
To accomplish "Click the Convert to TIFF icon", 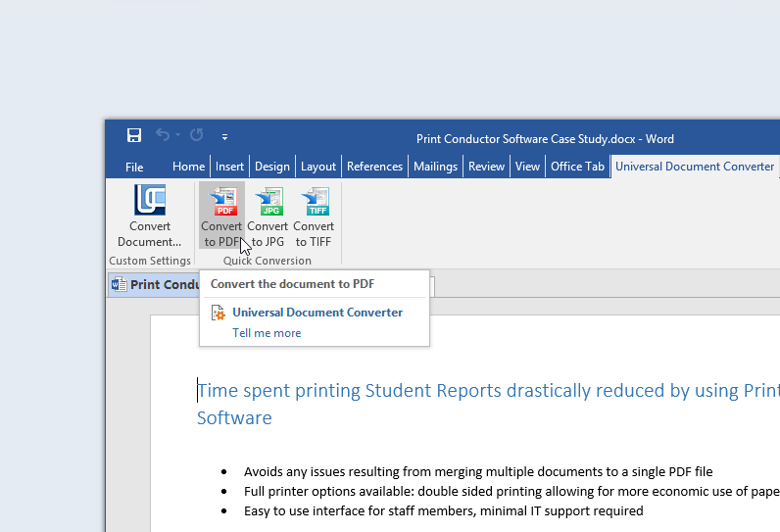I will point(315,202).
